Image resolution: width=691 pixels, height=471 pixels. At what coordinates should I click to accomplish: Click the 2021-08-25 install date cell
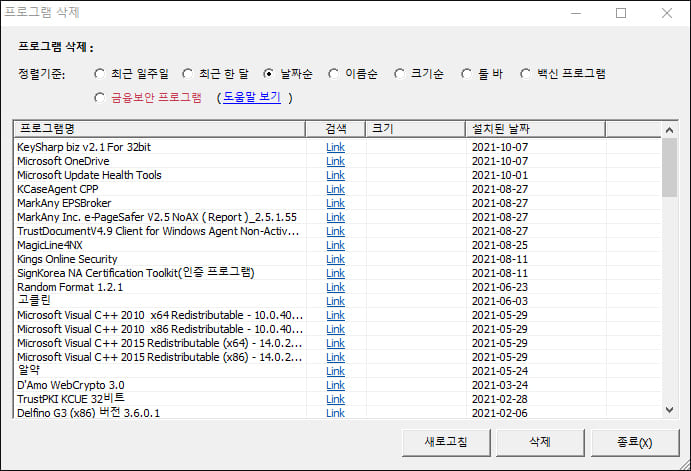point(500,245)
